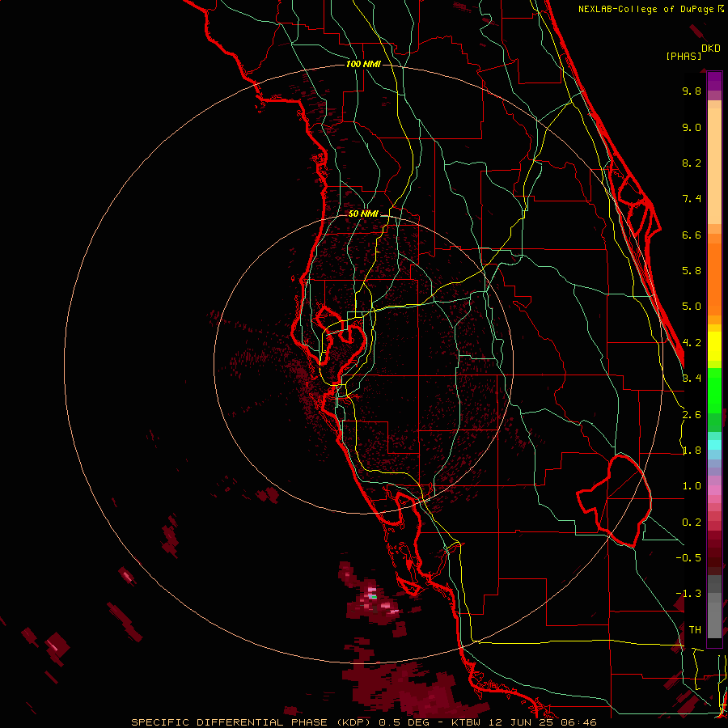Screen dimensions: 728x728
Task: Click the -0.5 value on the color scale
Action: [688, 558]
